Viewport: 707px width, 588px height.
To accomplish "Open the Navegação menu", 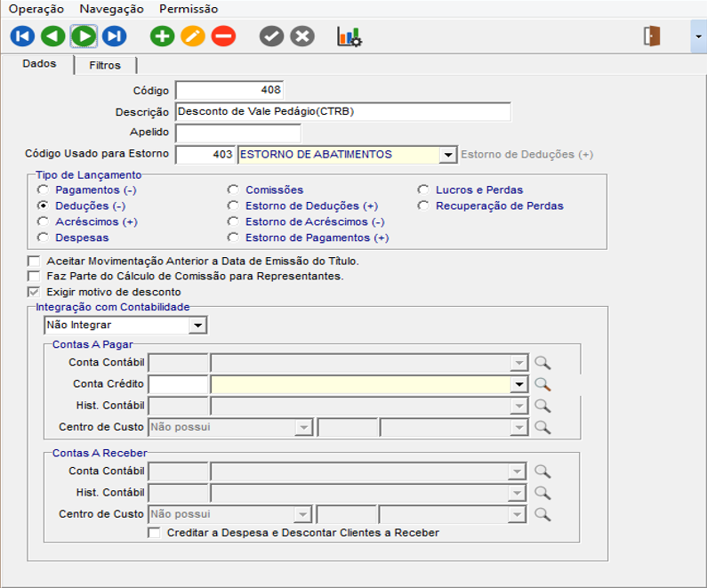I will (111, 9).
